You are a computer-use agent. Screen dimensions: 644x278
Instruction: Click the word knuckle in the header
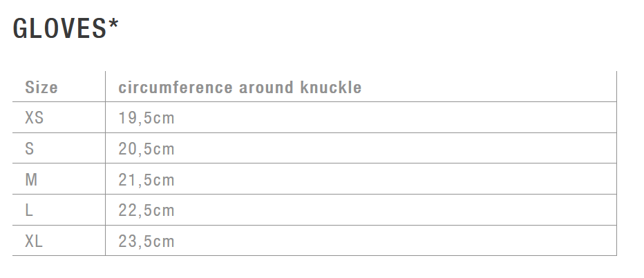tap(331, 88)
